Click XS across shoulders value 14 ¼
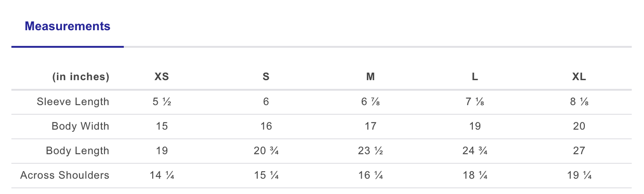The width and height of the screenshot is (644, 194). point(162,175)
